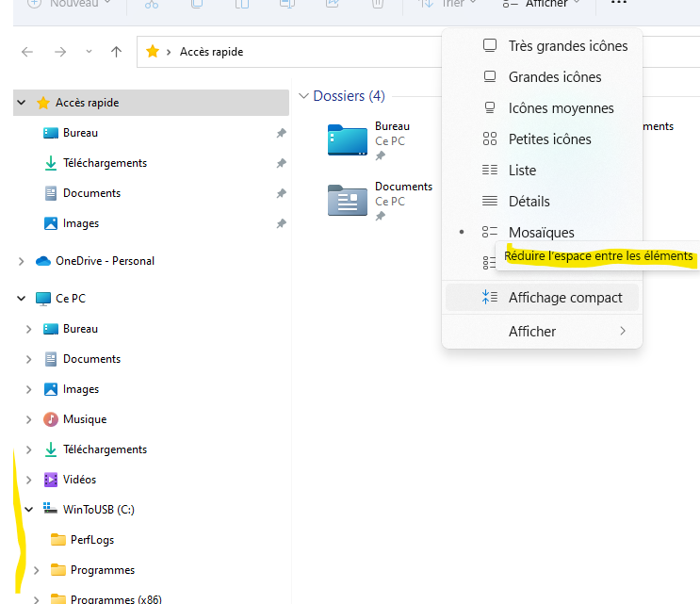Screen dimensions: 700x604
Task: Choose Petites icônes view
Action: 542,139
